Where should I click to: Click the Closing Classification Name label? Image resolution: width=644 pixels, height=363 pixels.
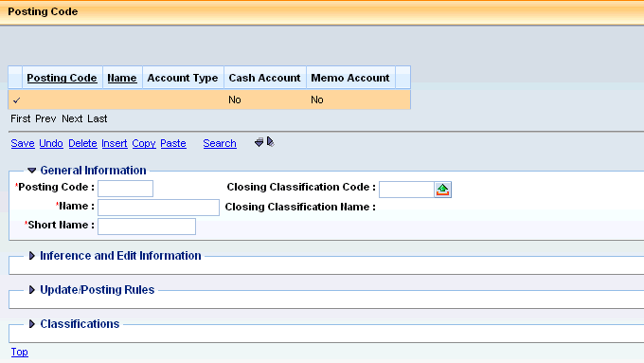[x=300, y=207]
